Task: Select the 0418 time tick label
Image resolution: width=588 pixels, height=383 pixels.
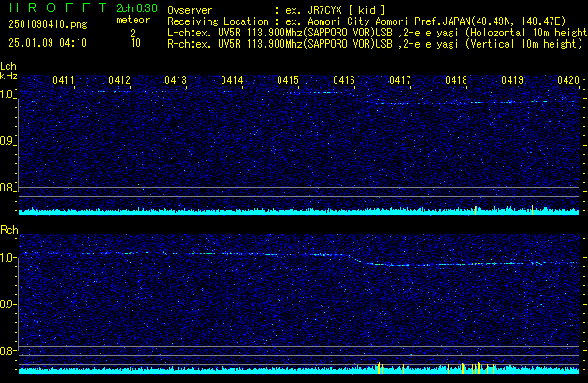Action: (456, 80)
